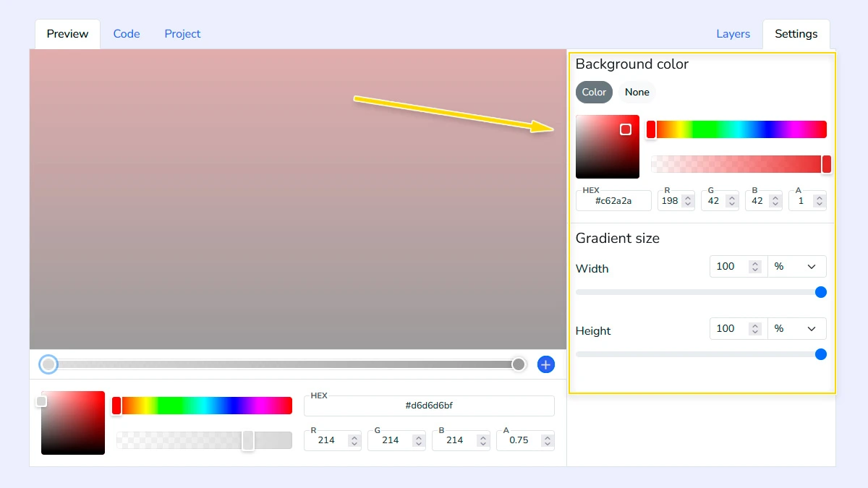Click the HEX field showing #c62a2a

coord(613,200)
